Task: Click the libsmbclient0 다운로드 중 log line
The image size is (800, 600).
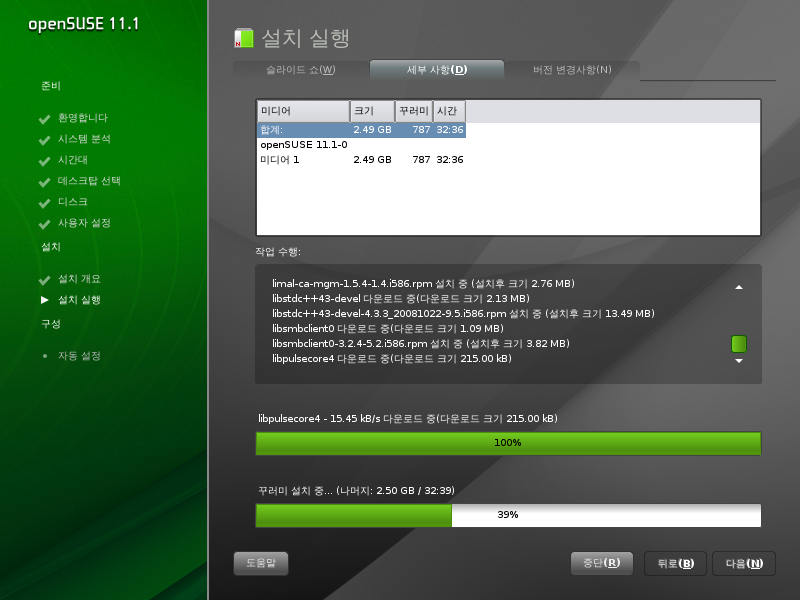Action: coord(388,329)
